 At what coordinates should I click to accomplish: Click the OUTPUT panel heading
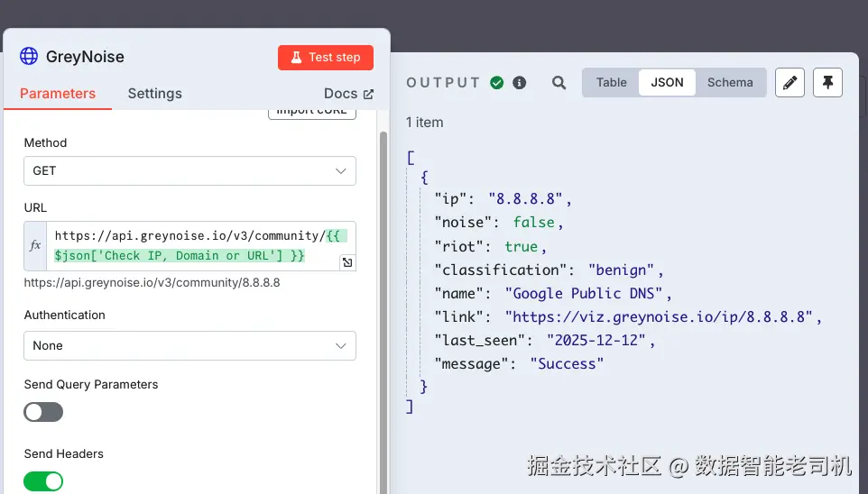(443, 83)
